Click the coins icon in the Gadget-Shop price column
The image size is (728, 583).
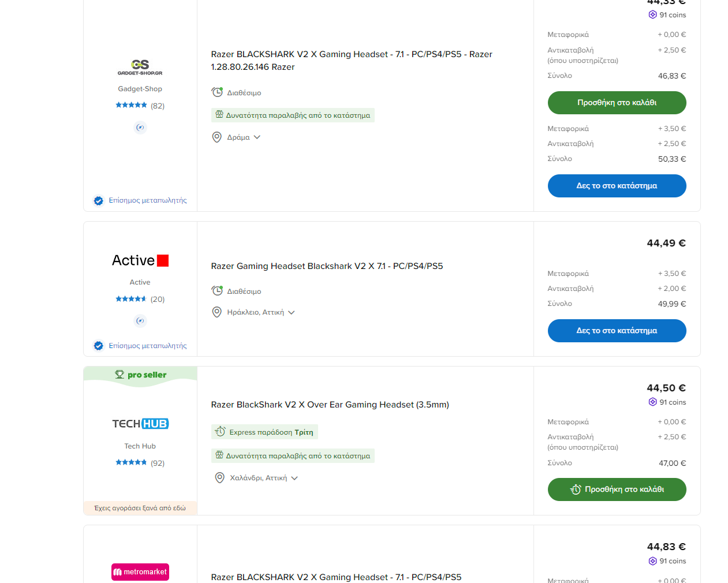tap(652, 15)
